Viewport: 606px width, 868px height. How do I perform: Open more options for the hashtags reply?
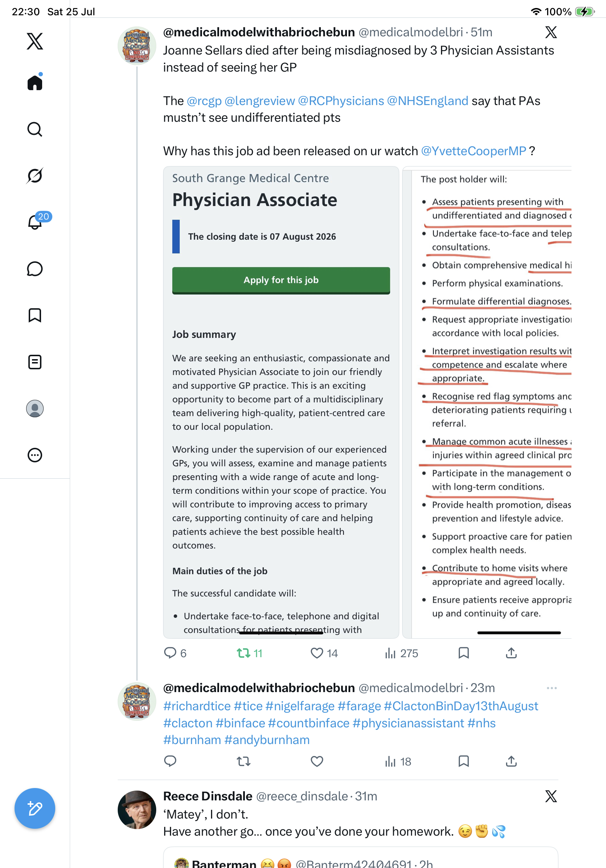coord(552,688)
